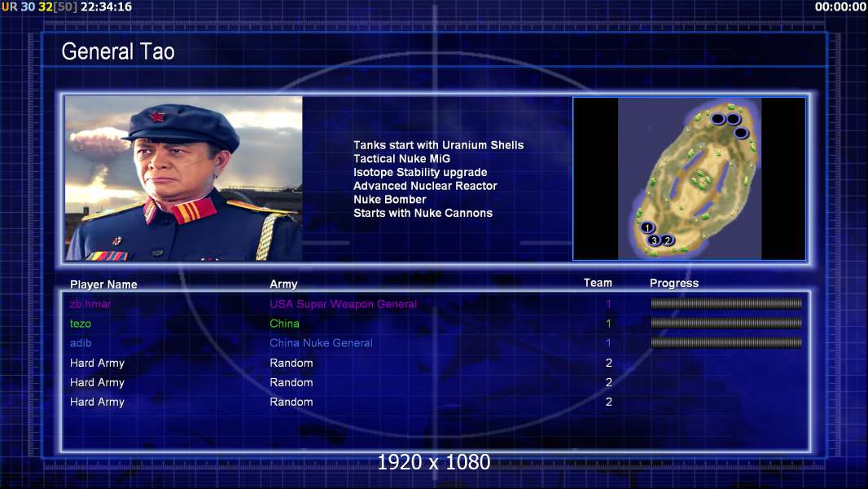868x489 pixels.
Task: Click the General Tao portrait image
Action: (184, 178)
